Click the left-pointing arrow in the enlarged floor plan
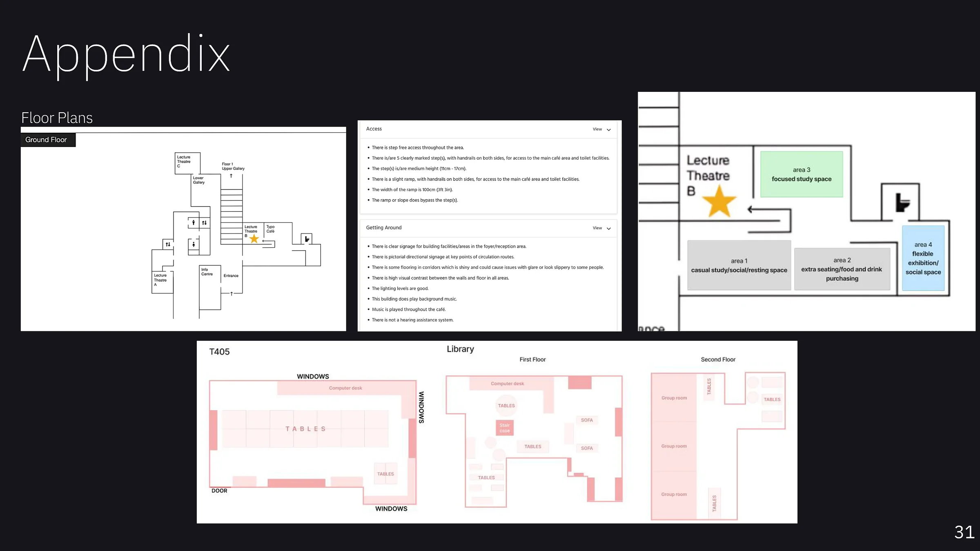The width and height of the screenshot is (980, 551). [768, 209]
